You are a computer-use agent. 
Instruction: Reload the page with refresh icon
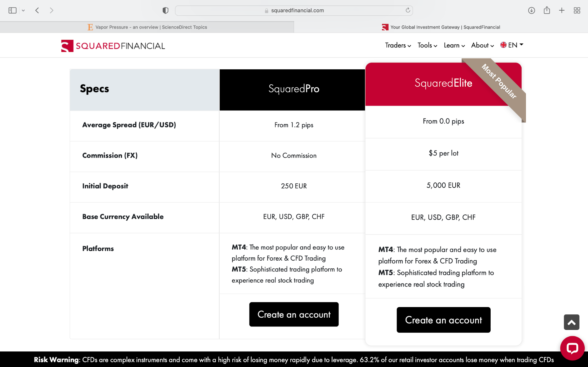(408, 10)
